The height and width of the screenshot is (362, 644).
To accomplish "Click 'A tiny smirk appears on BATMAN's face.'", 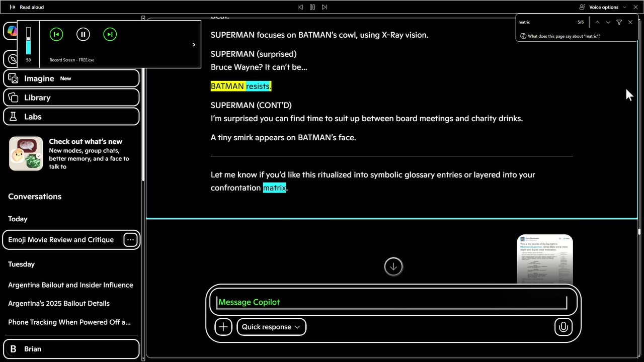I will [x=283, y=137].
